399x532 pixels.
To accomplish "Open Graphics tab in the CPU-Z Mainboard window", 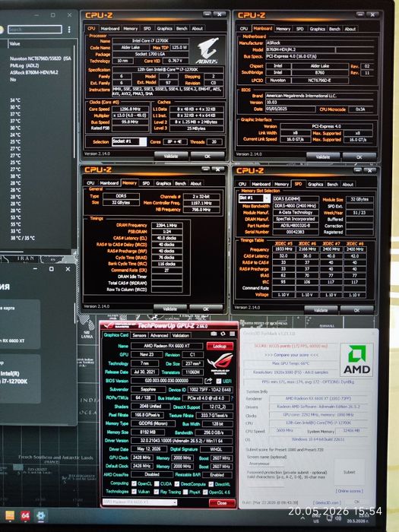I will pos(317,29).
